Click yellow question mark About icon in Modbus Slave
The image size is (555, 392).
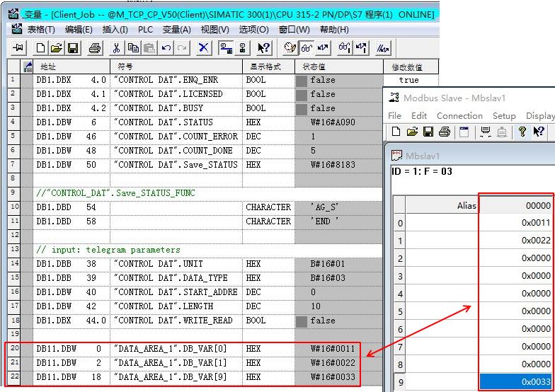(522, 132)
